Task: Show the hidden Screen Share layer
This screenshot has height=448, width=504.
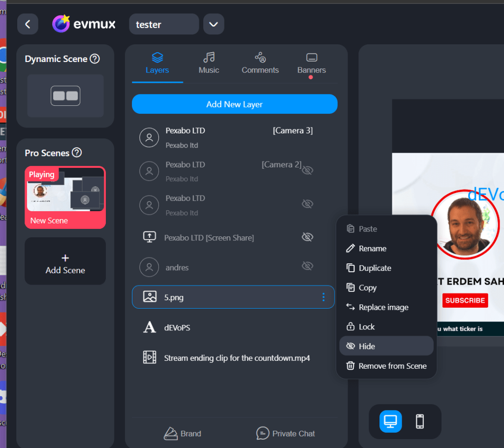Action: click(x=307, y=237)
